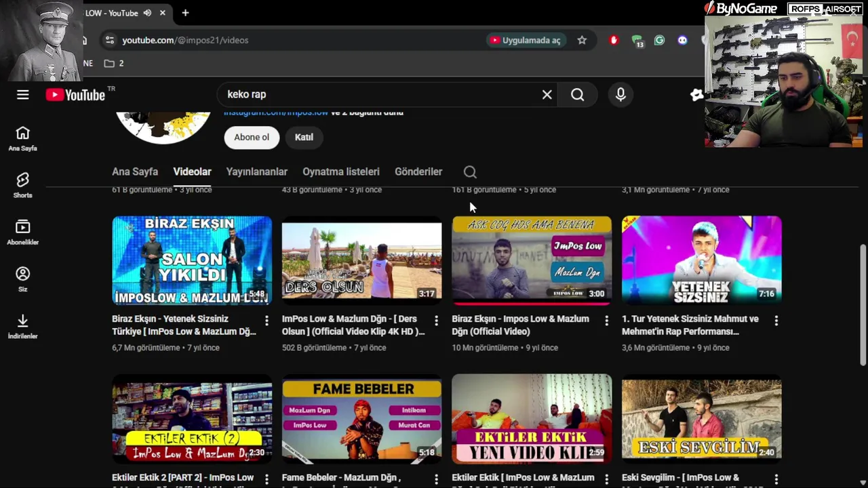The image size is (868, 488).
Task: Open the blue round extension icon
Action: click(682, 40)
